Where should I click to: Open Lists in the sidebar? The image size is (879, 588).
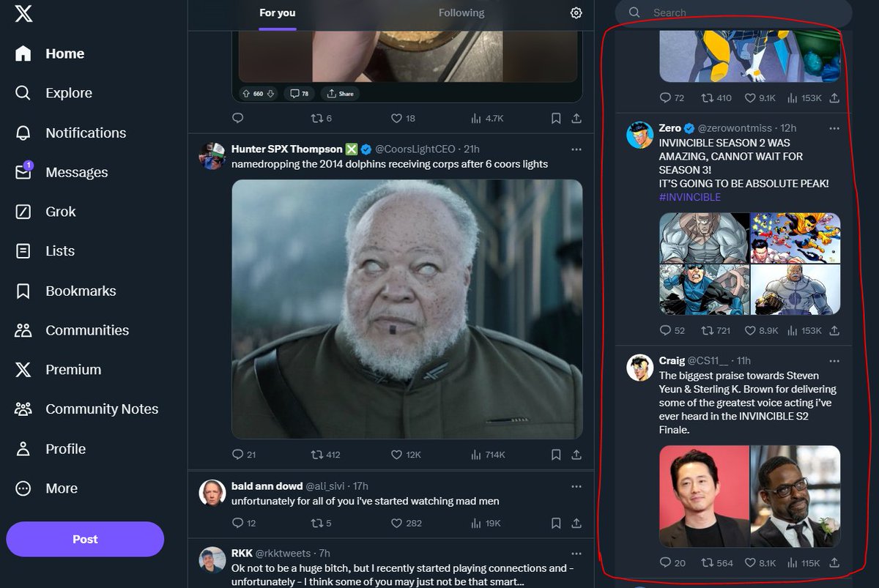(x=45, y=251)
